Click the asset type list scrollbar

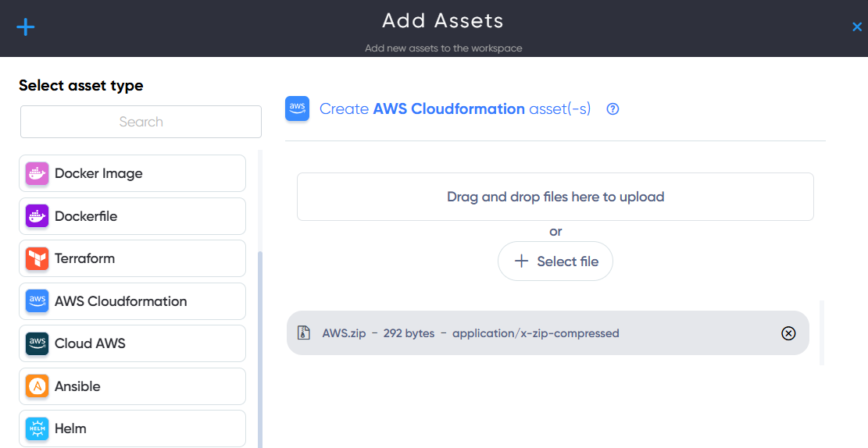coord(260,350)
